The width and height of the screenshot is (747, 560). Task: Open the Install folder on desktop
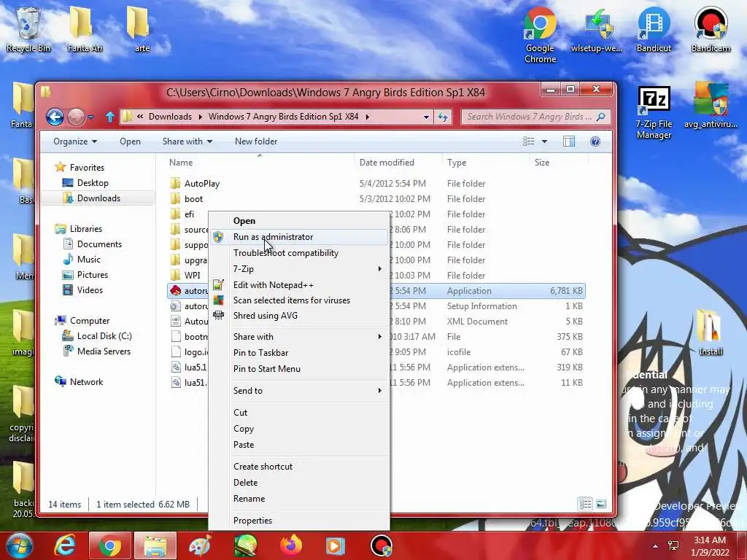pyautogui.click(x=711, y=332)
